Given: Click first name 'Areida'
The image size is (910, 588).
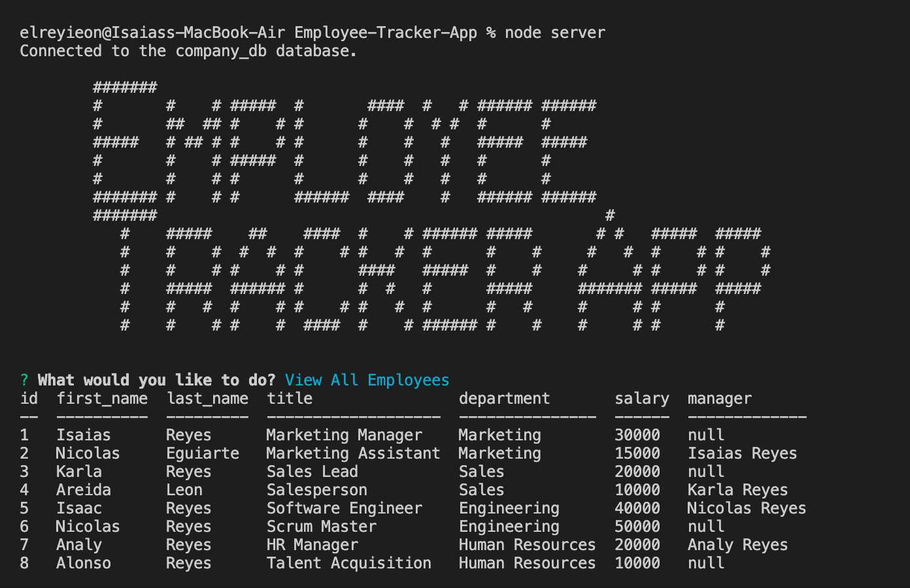Looking at the screenshot, I should coord(84,490).
